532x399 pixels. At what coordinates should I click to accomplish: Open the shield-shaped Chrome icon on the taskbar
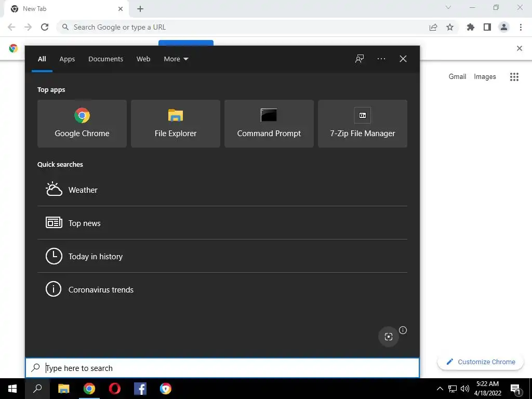tap(166, 389)
